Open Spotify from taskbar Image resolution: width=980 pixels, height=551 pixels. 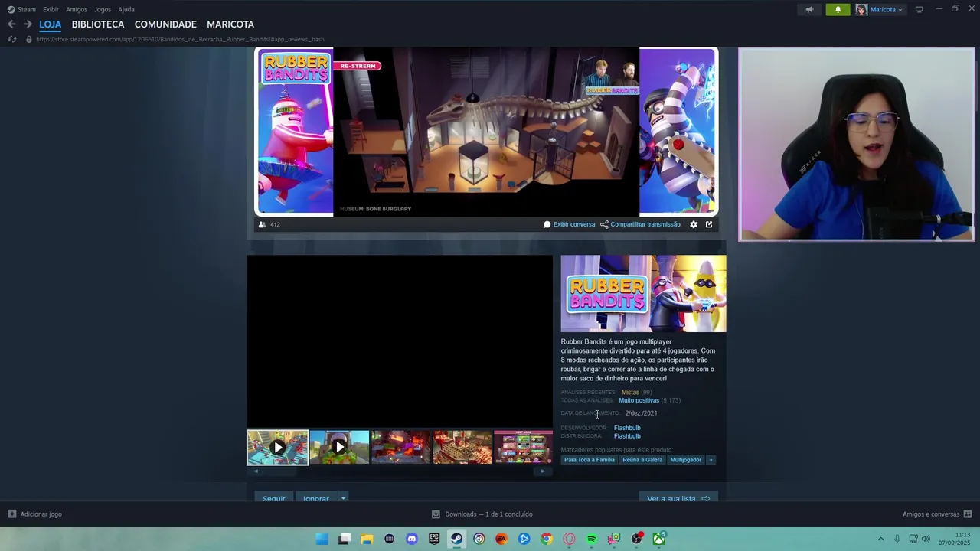pyautogui.click(x=591, y=539)
